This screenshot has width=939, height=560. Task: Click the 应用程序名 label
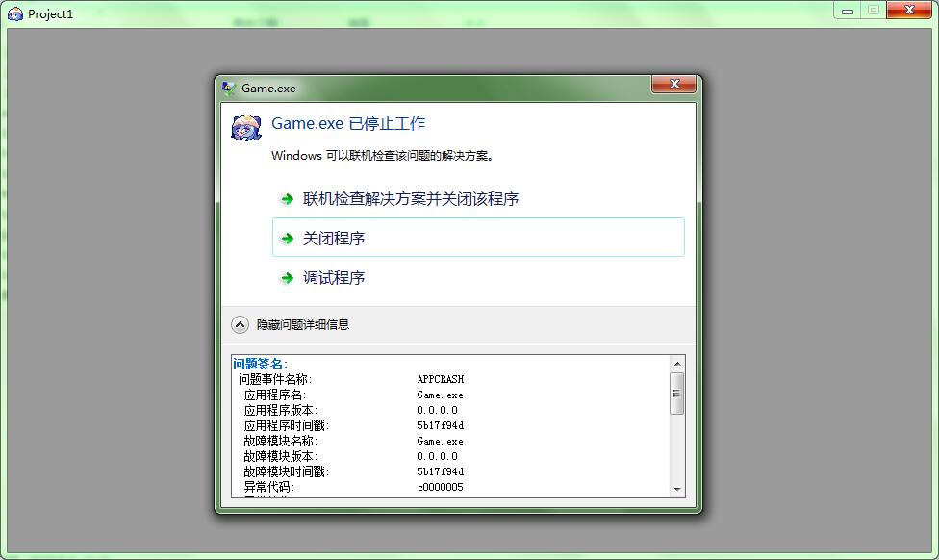(275, 395)
